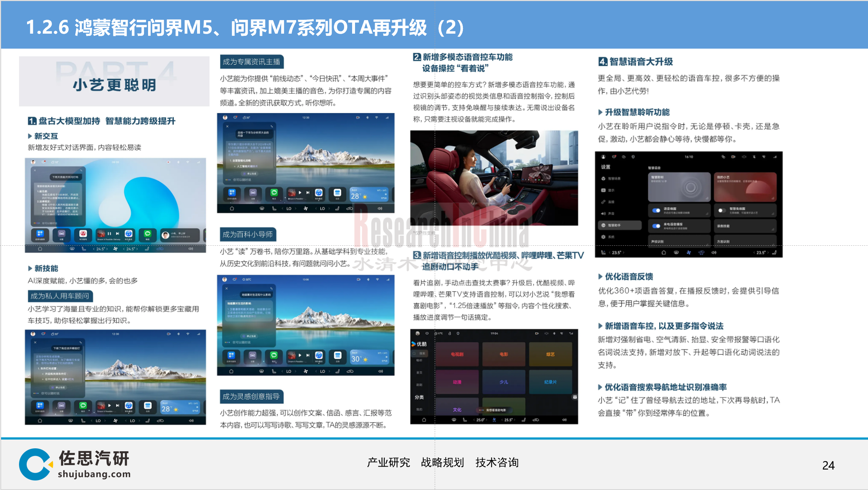Click the 小艺更聪明 banner
This screenshot has height=490, width=868.
(x=114, y=81)
